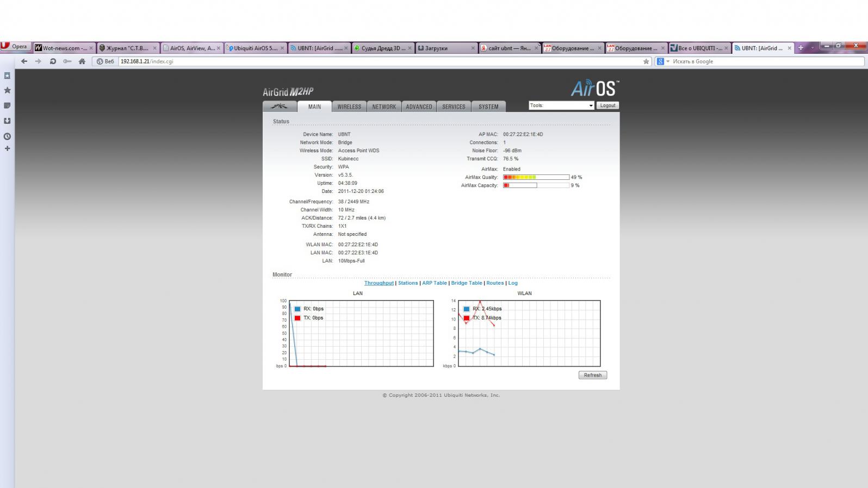868x488 pixels.
Task: Switch to the Загрузки tab
Action: click(x=446, y=48)
